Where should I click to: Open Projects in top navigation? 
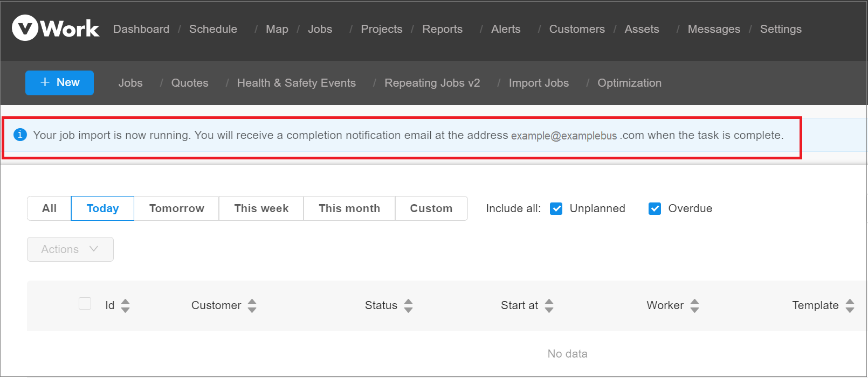(382, 29)
